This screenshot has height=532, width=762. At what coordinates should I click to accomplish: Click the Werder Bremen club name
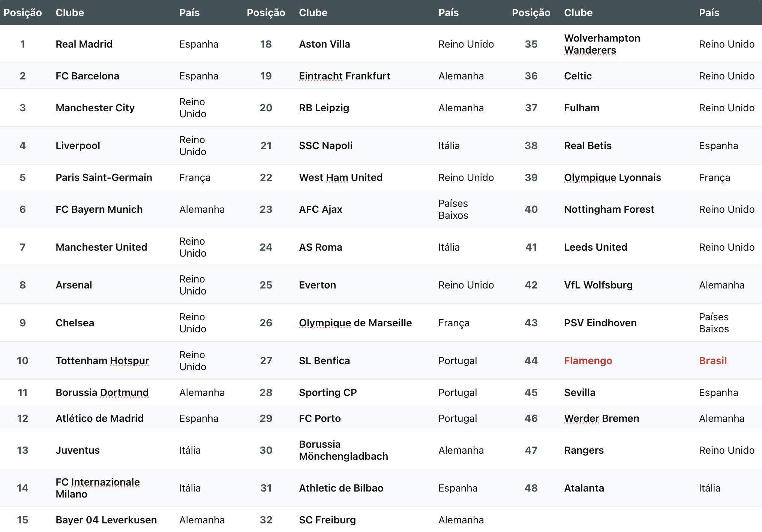601,418
